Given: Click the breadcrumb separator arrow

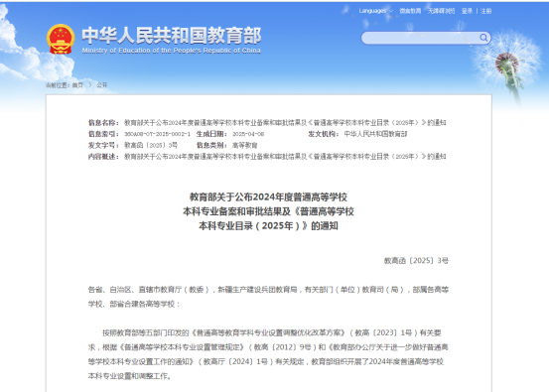Looking at the screenshot, I should point(90,85).
